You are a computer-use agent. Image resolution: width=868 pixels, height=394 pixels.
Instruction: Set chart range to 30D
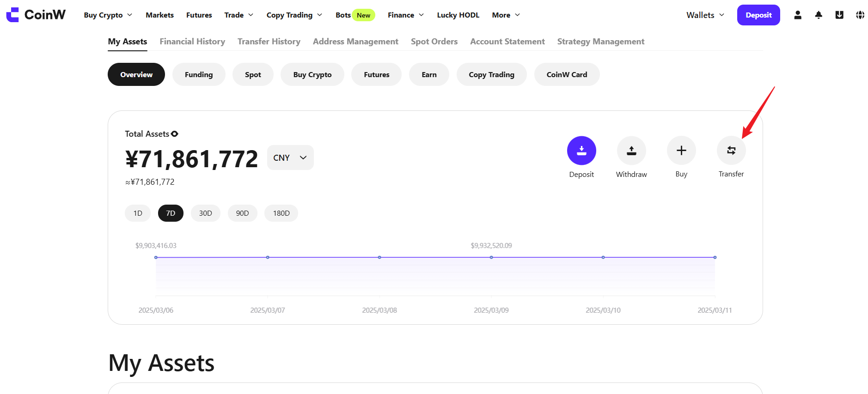pos(206,213)
